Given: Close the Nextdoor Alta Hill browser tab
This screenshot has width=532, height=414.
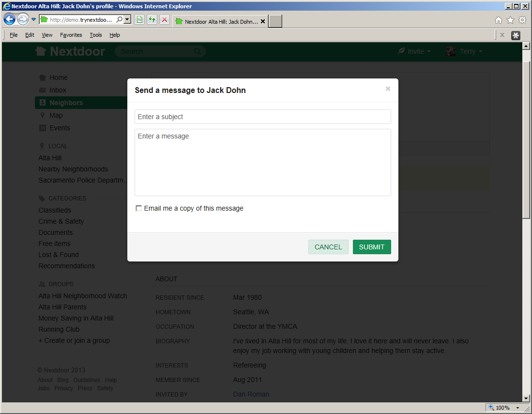Looking at the screenshot, I should [262, 21].
